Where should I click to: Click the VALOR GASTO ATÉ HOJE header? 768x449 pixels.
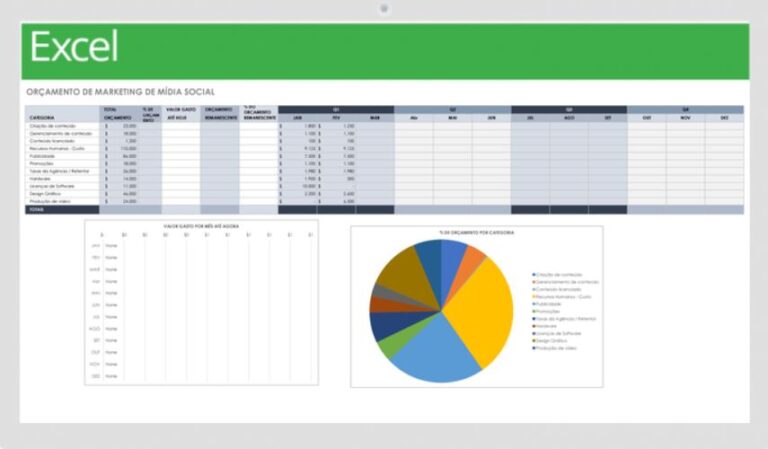click(181, 114)
